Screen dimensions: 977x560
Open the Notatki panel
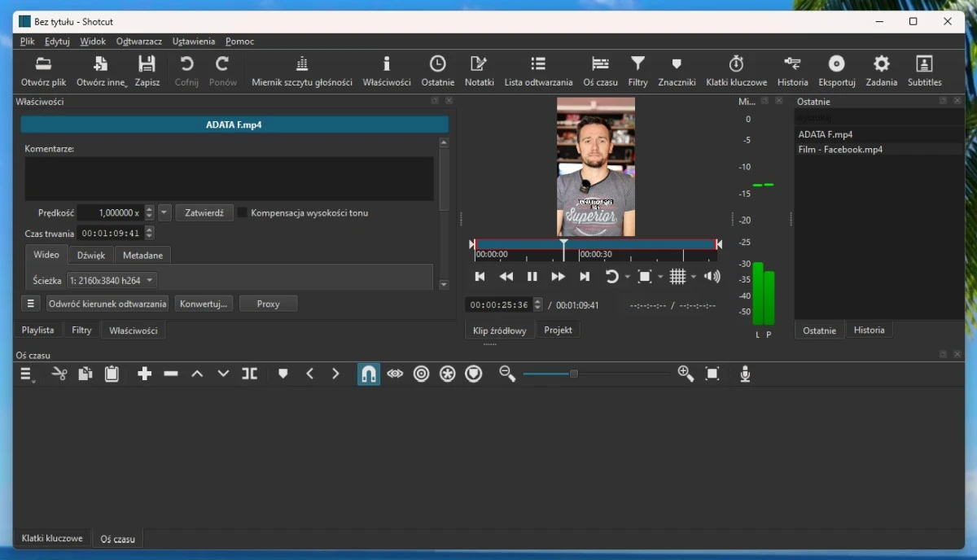(479, 72)
